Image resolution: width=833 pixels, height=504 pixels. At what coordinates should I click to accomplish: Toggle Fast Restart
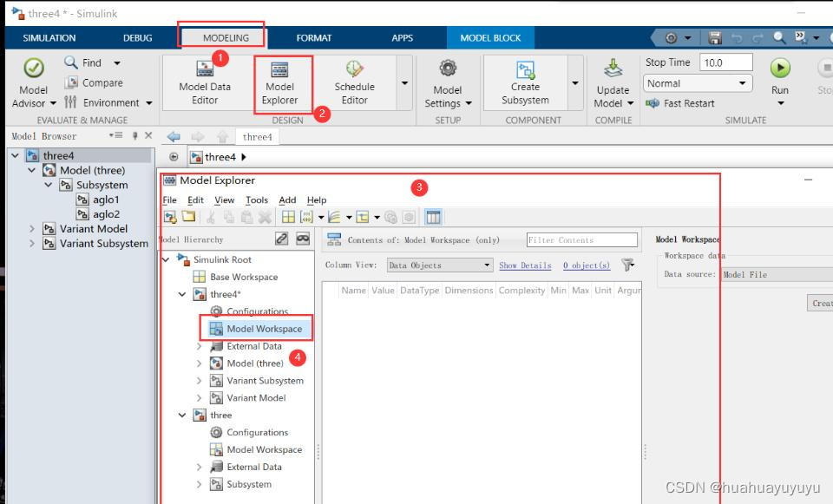pos(680,103)
